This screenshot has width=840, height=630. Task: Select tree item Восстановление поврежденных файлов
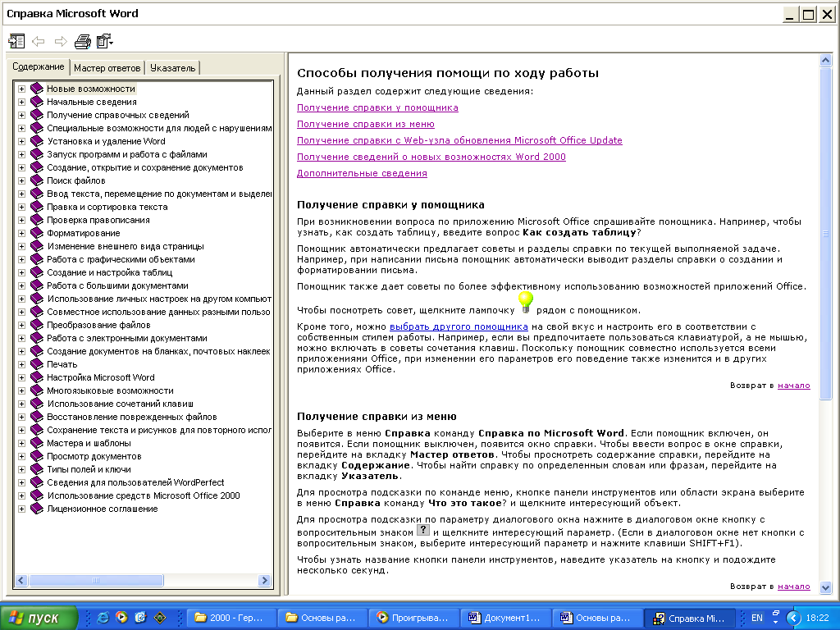coord(132,417)
